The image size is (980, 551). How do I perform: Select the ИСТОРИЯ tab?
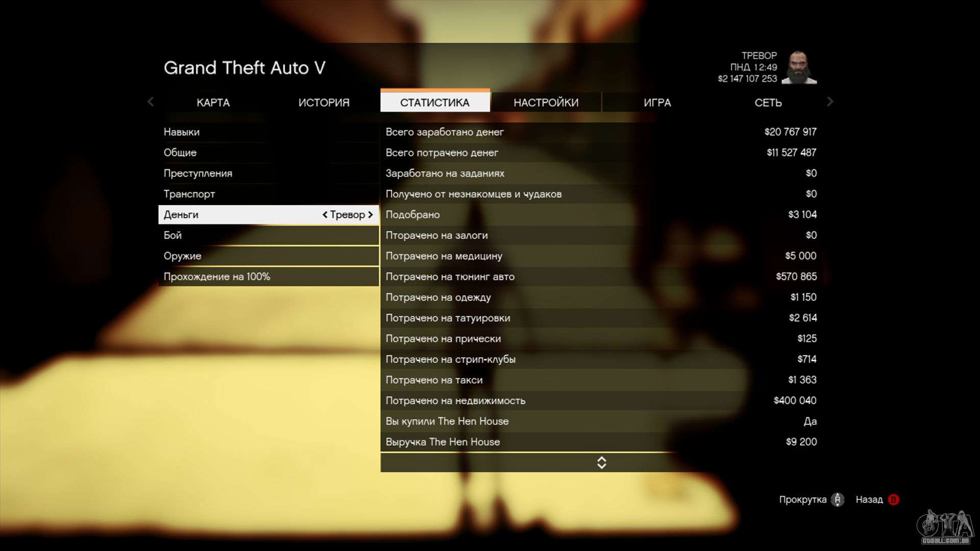point(324,102)
